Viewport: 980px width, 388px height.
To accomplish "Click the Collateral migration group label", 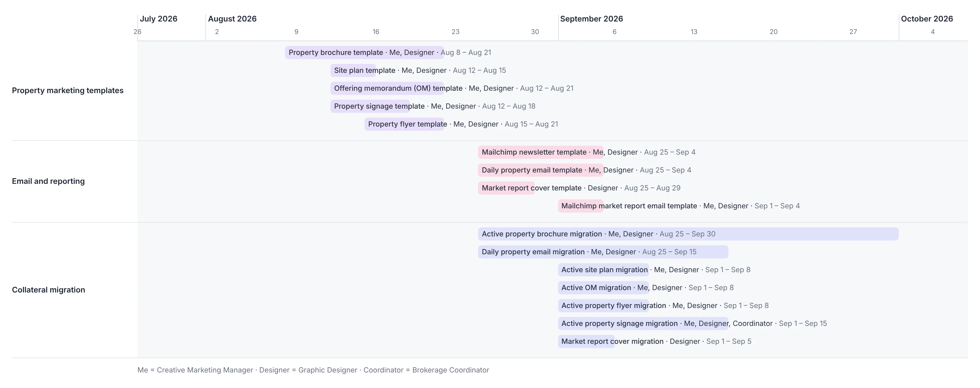I will point(48,290).
